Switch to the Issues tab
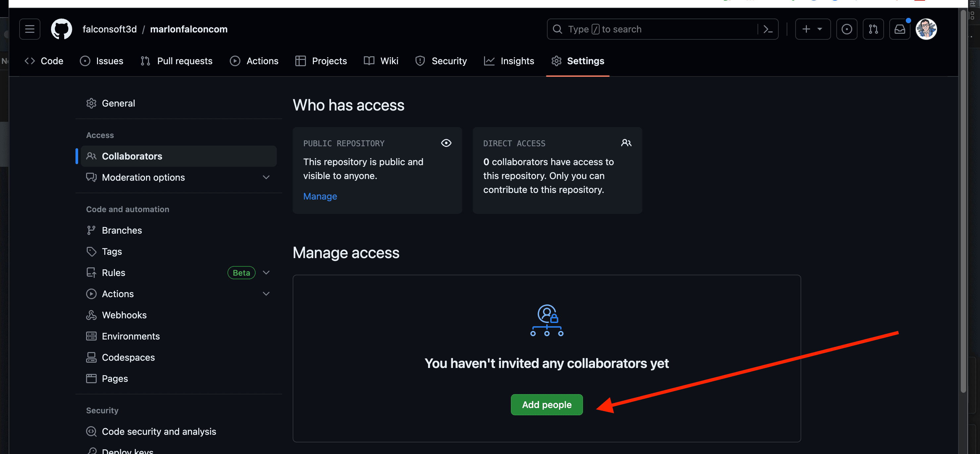 tap(102, 61)
